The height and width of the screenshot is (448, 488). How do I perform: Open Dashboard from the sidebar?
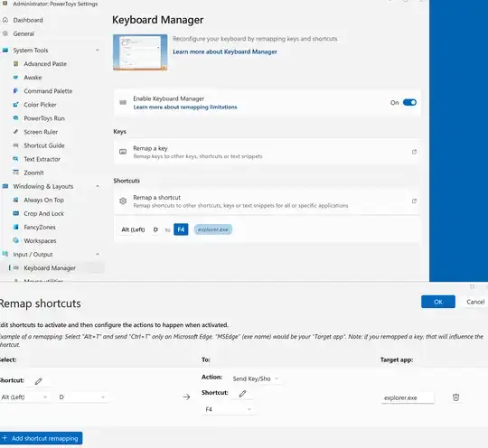(28, 20)
